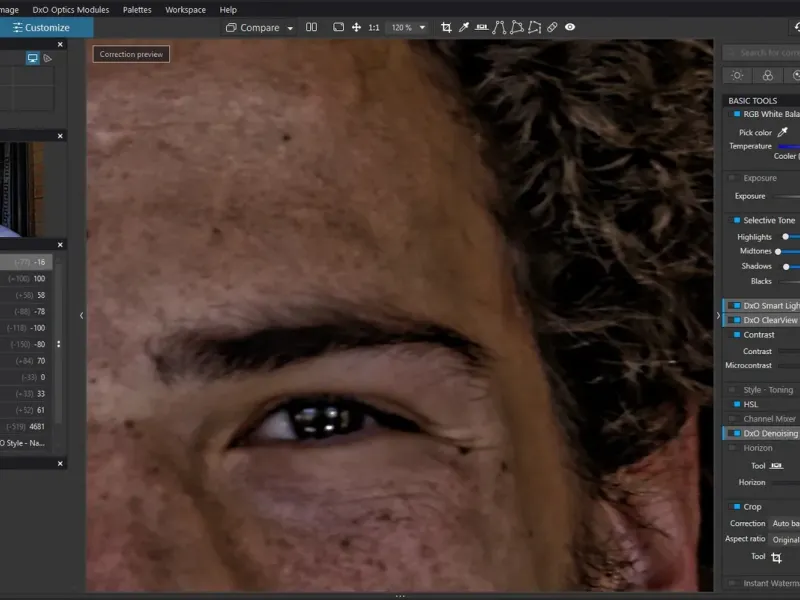800x600 pixels.
Task: Set zoom to 1:1
Action: [x=374, y=28]
